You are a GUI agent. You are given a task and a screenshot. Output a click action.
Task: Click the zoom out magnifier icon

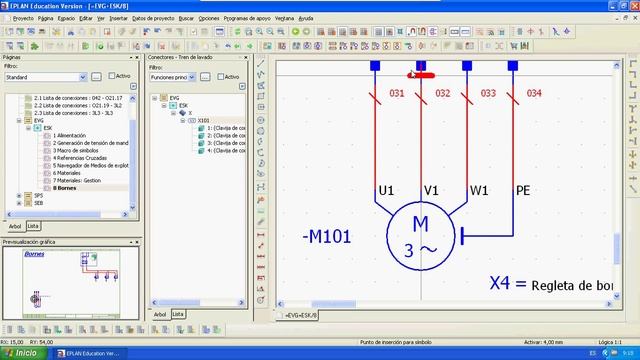(270, 31)
